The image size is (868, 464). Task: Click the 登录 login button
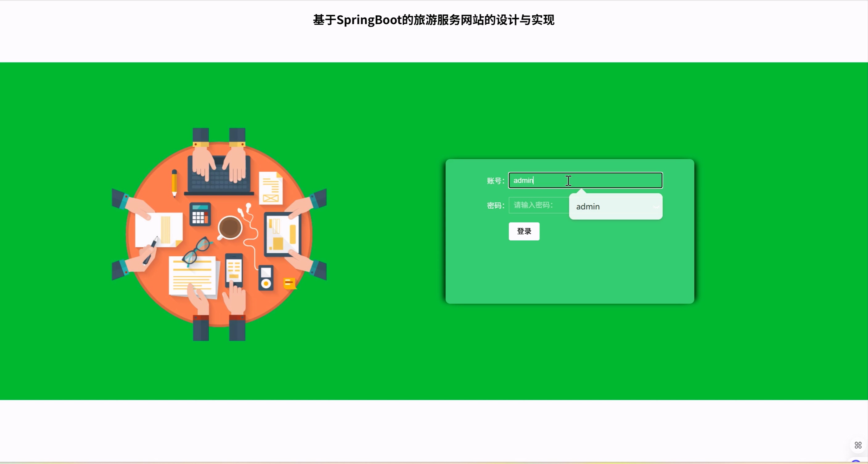pyautogui.click(x=524, y=231)
